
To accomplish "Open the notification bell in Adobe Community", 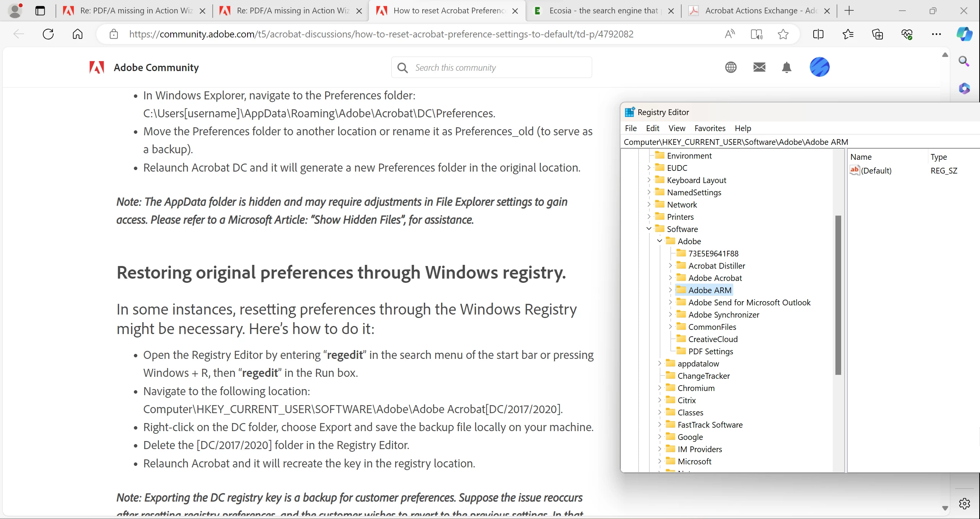I will tap(786, 67).
